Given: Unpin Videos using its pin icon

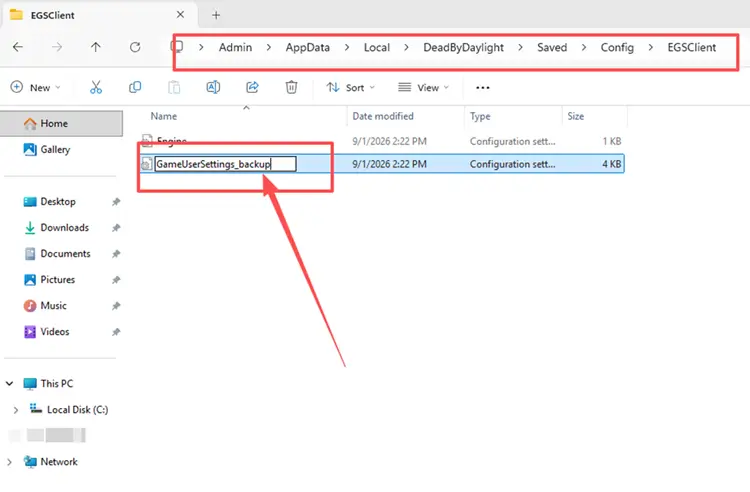Looking at the screenshot, I should click(x=116, y=332).
